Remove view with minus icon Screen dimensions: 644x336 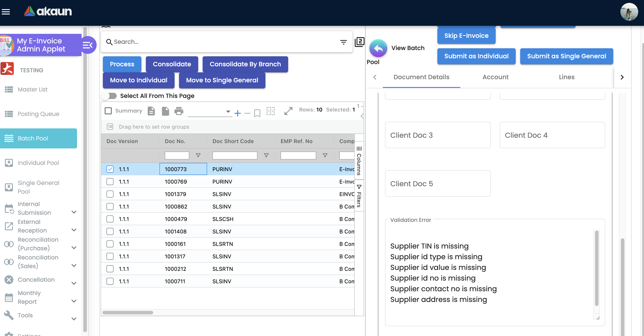[247, 113]
